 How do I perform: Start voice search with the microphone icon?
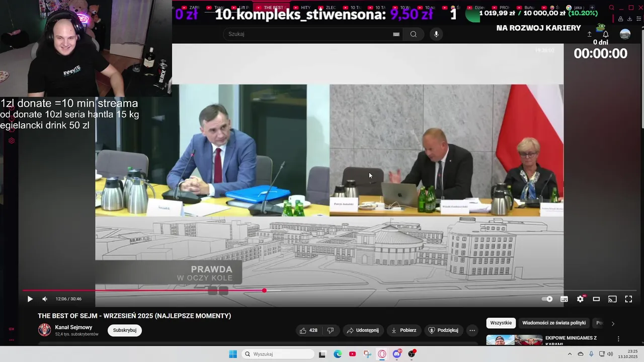point(436,34)
